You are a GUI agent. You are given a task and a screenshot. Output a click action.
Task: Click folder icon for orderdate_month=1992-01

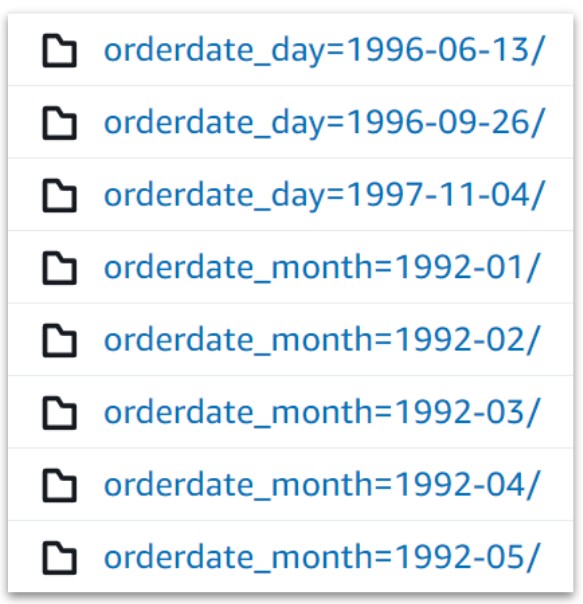[59, 268]
